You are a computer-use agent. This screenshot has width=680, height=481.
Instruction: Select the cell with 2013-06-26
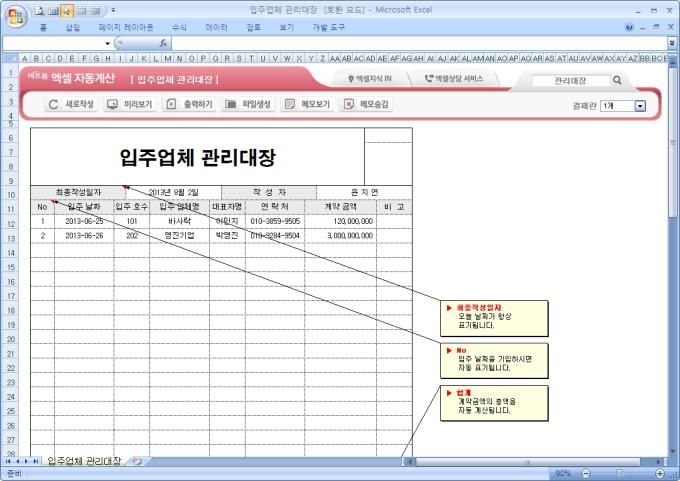84,236
